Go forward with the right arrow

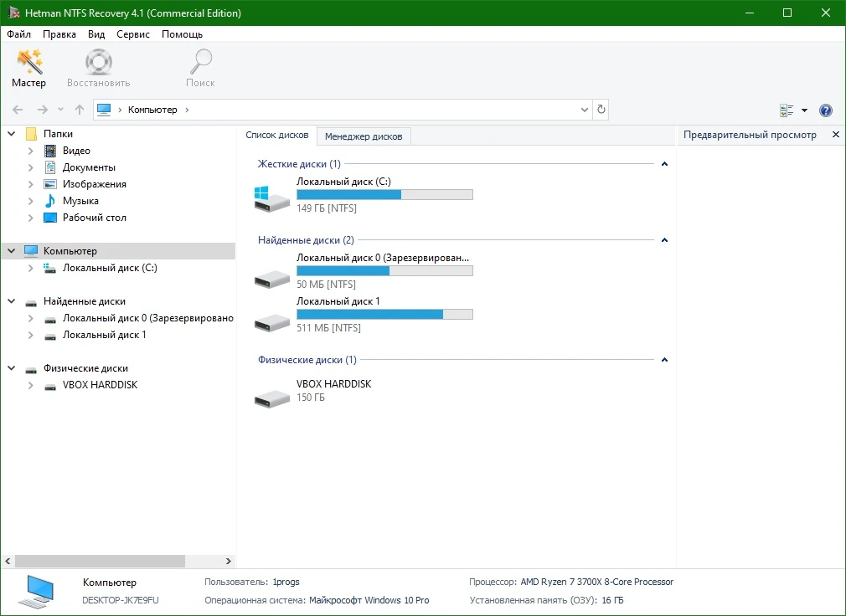(43, 110)
